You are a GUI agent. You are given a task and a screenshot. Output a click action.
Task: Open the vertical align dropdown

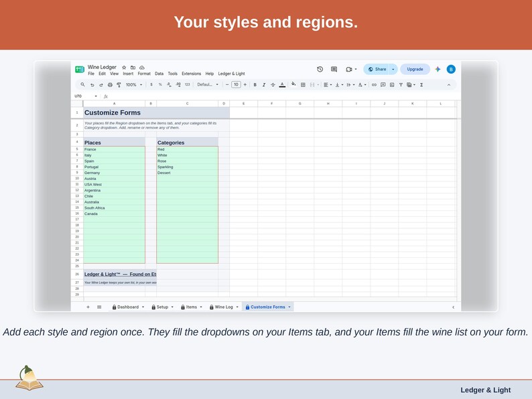pos(339,85)
